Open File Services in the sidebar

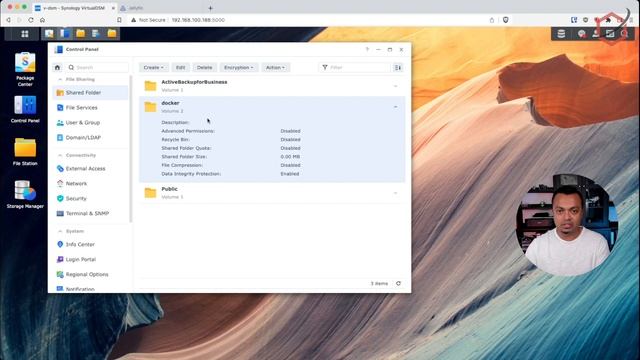[90, 108]
